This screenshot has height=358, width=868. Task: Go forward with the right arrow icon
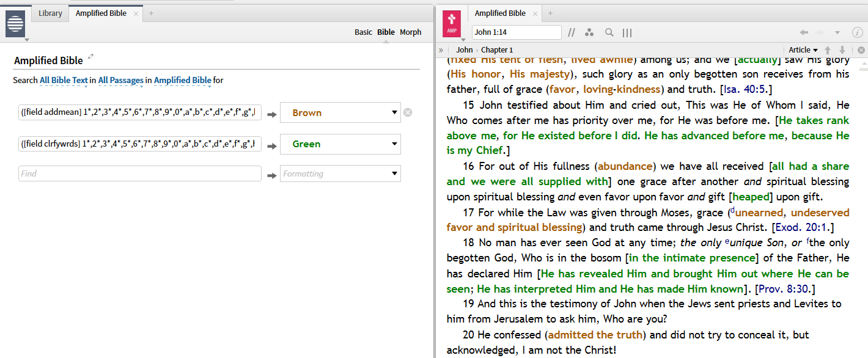(820, 32)
